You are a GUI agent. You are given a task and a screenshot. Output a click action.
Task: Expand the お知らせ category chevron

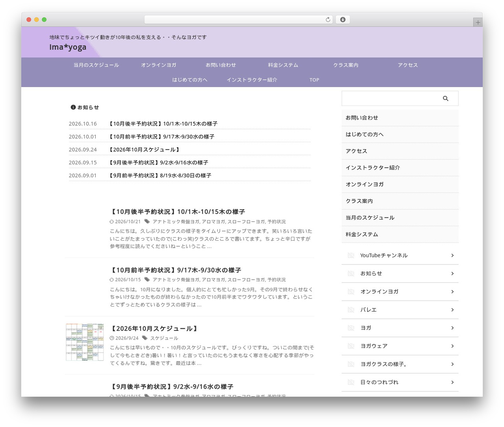click(452, 273)
